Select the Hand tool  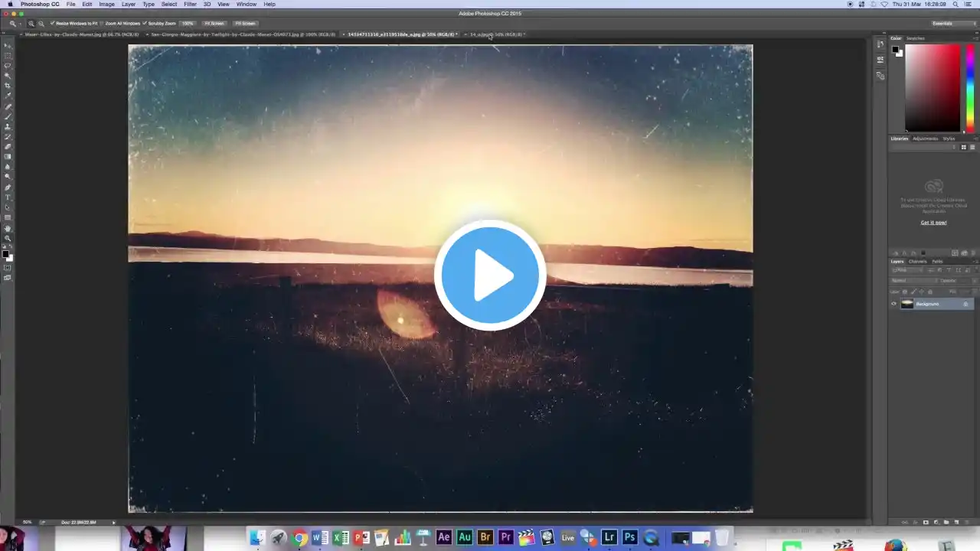pos(8,228)
